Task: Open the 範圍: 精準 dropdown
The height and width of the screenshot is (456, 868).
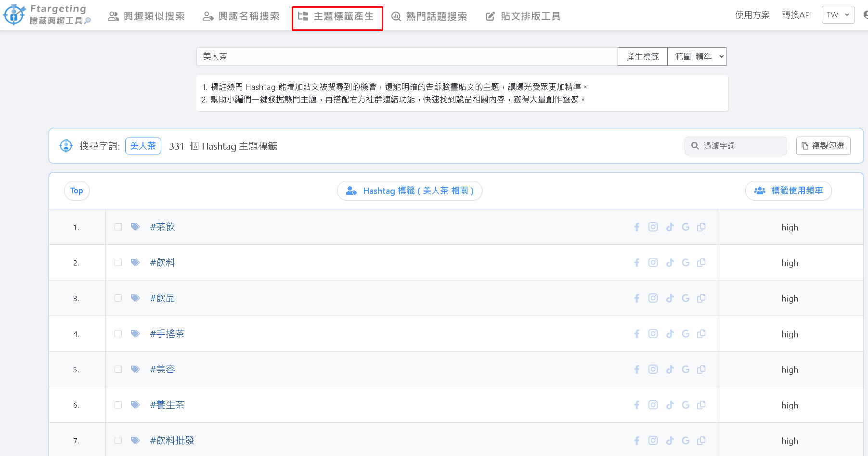Action: [697, 57]
